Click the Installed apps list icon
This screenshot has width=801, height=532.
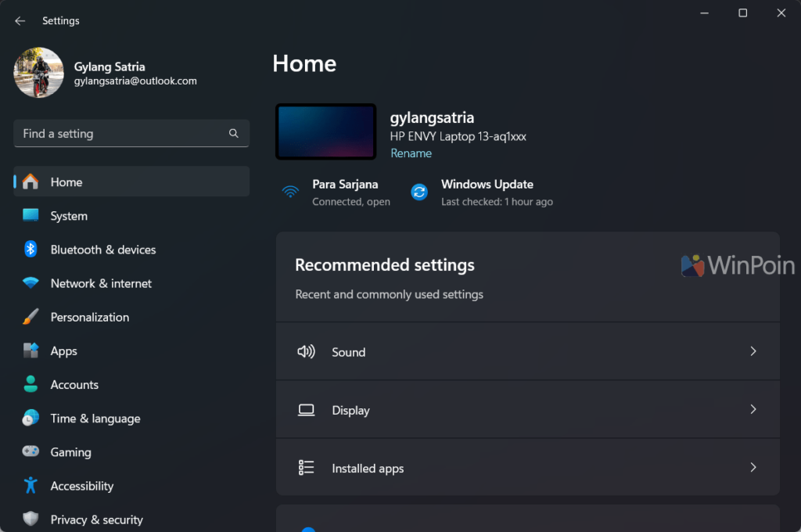[306, 468]
